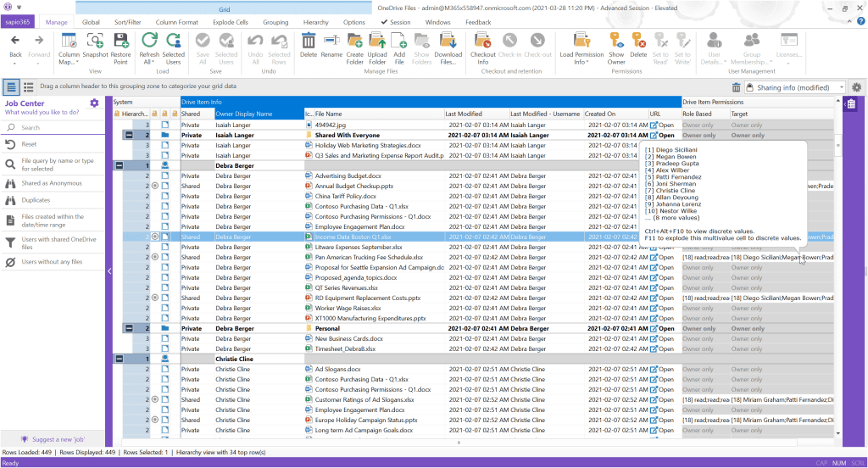868x468 pixels.
Task: Switch to the Global tab
Action: coord(91,22)
